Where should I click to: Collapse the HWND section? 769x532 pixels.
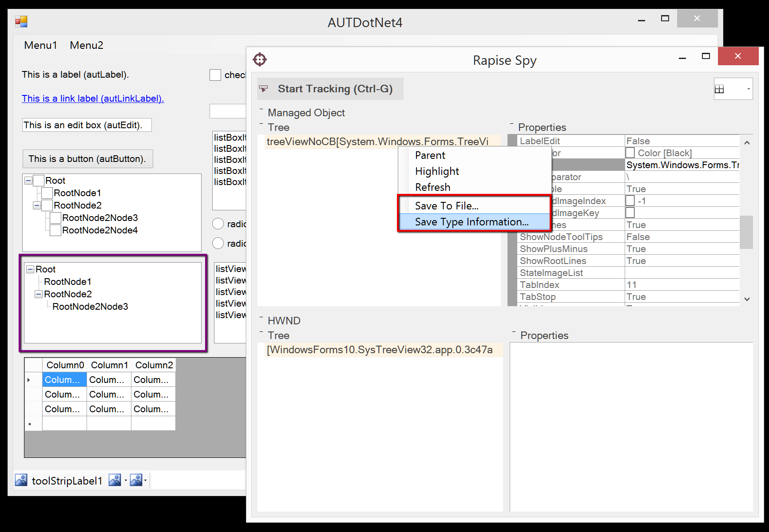coord(262,317)
